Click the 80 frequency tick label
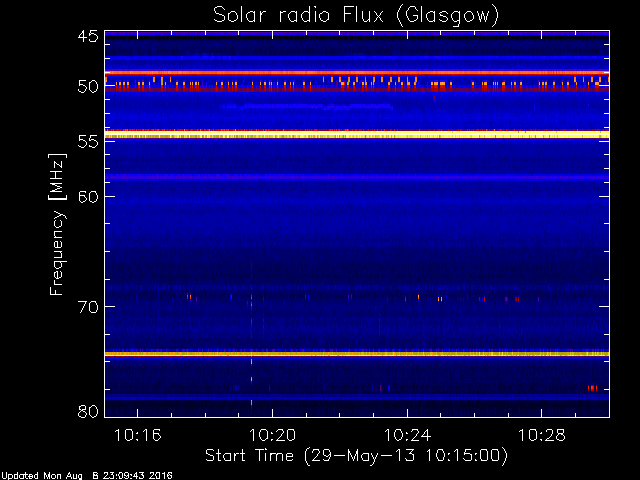This screenshot has width=640, height=480. (x=88, y=411)
